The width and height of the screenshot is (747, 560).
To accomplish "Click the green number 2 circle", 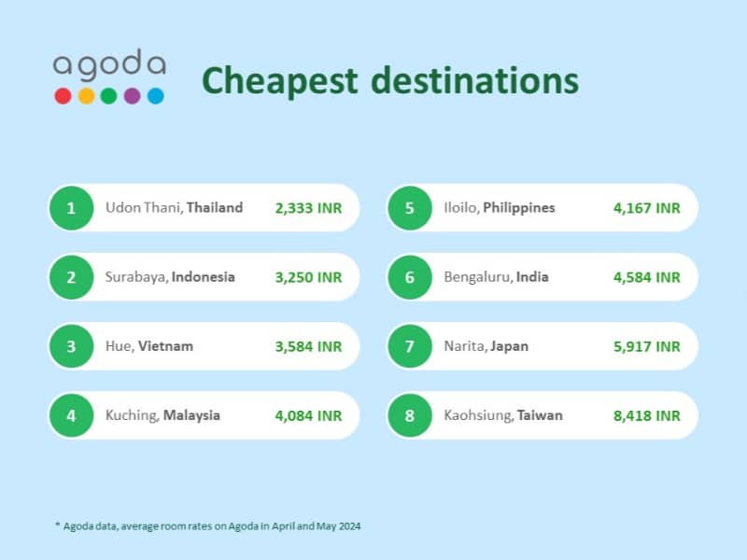I will [72, 277].
